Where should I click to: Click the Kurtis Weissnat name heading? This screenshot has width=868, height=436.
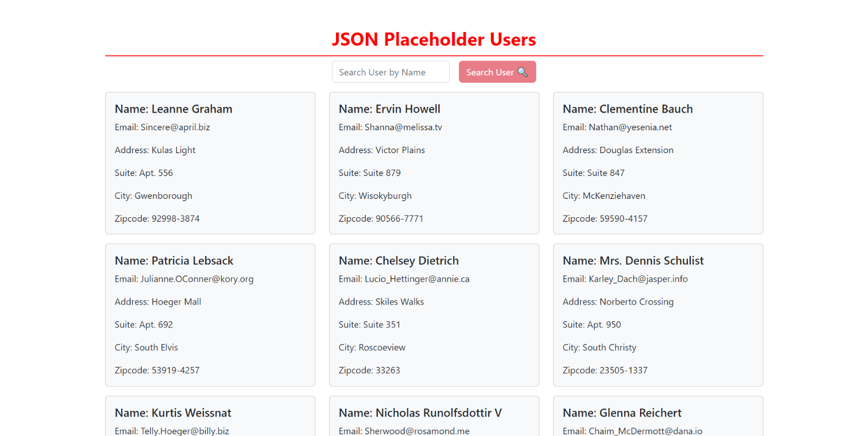coord(173,413)
